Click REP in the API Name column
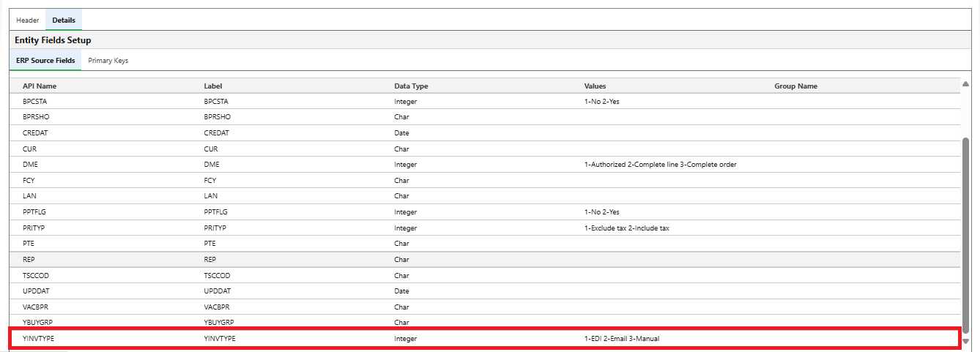This screenshot has height=352, width=980. (29, 259)
